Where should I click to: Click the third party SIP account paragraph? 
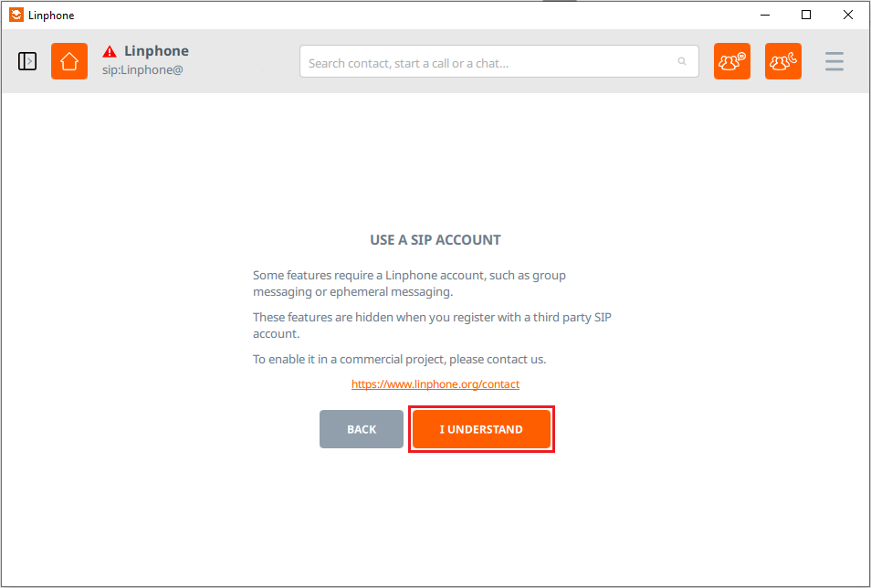pyautogui.click(x=432, y=325)
